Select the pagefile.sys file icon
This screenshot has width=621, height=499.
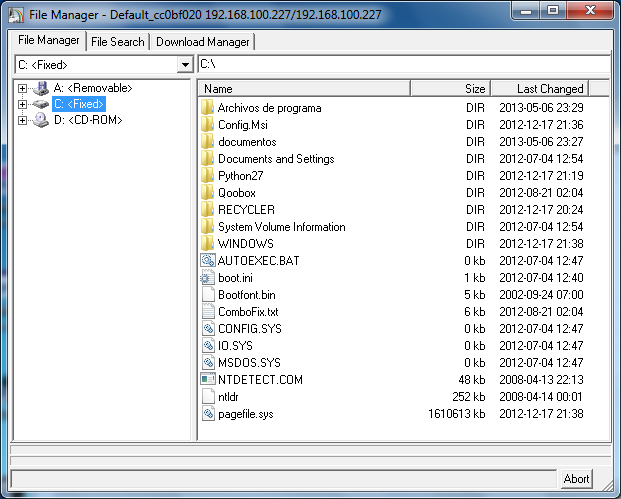pyautogui.click(x=208, y=413)
